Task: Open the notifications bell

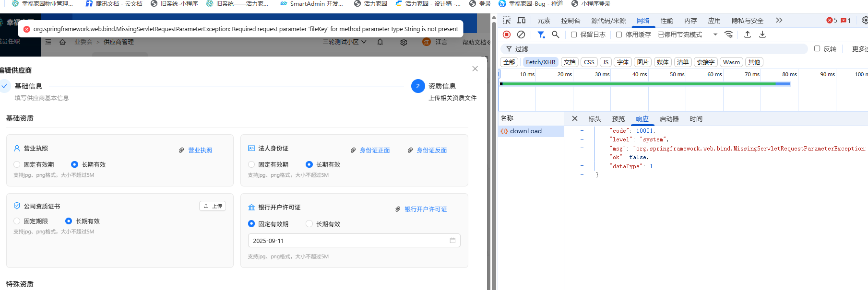Action: click(x=380, y=42)
